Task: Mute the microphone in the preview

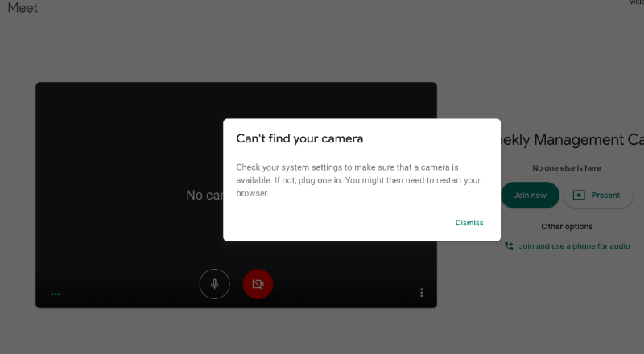Action: point(215,284)
